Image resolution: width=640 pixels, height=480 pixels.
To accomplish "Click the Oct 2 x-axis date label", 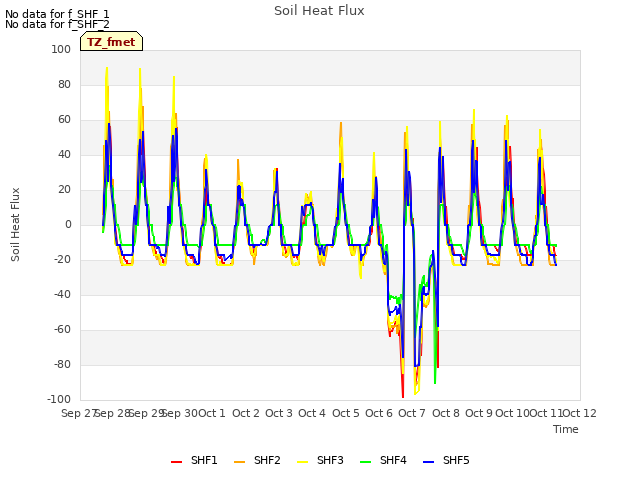I will [x=246, y=413].
